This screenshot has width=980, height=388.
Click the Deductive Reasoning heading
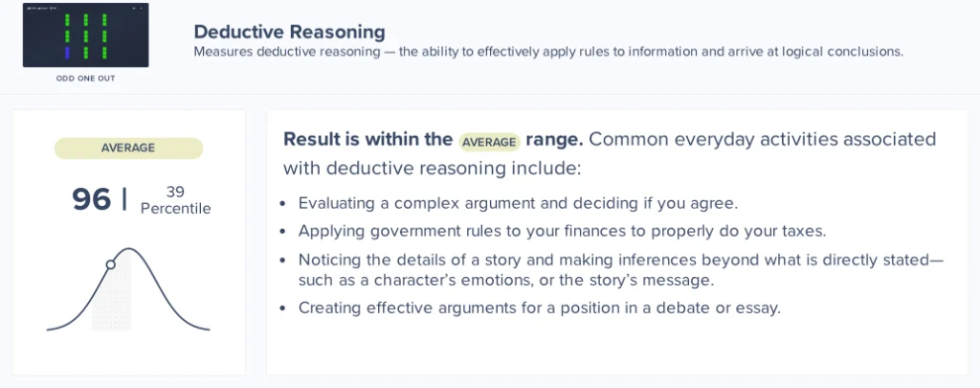(289, 33)
